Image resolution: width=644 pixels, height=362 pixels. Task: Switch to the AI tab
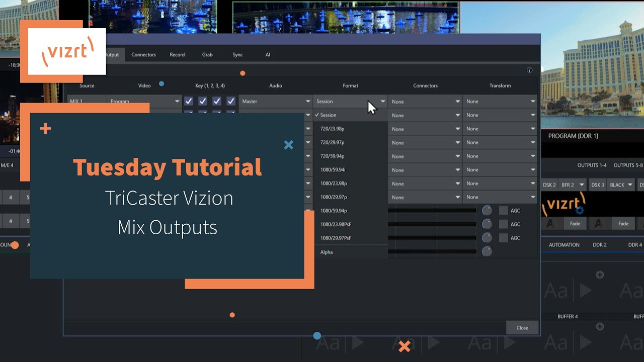268,55
